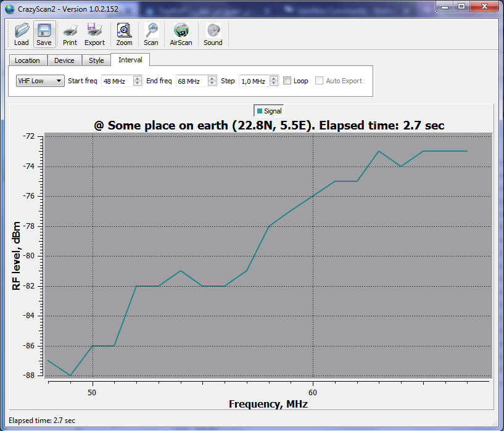Click the End freq input field
This screenshot has width=504, height=431.
pos(191,81)
